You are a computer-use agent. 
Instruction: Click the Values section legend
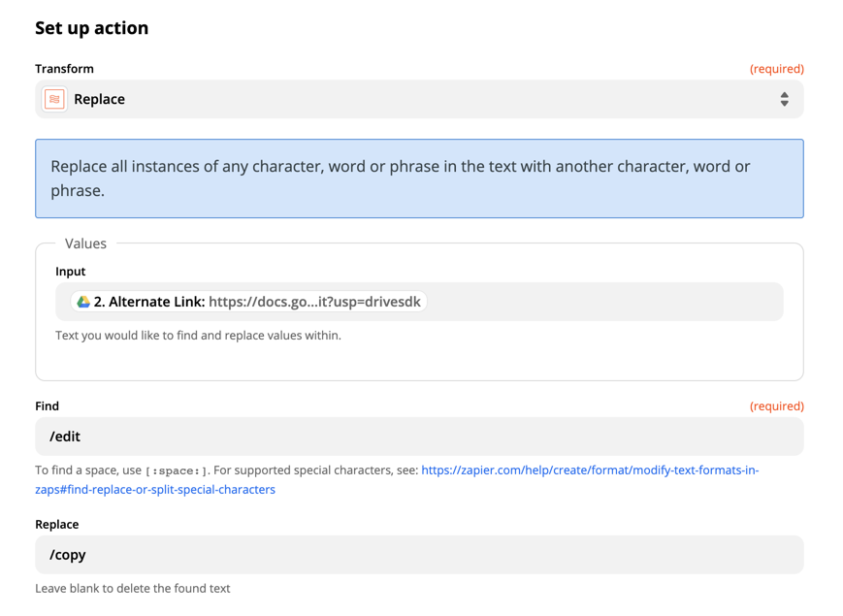[x=85, y=243]
